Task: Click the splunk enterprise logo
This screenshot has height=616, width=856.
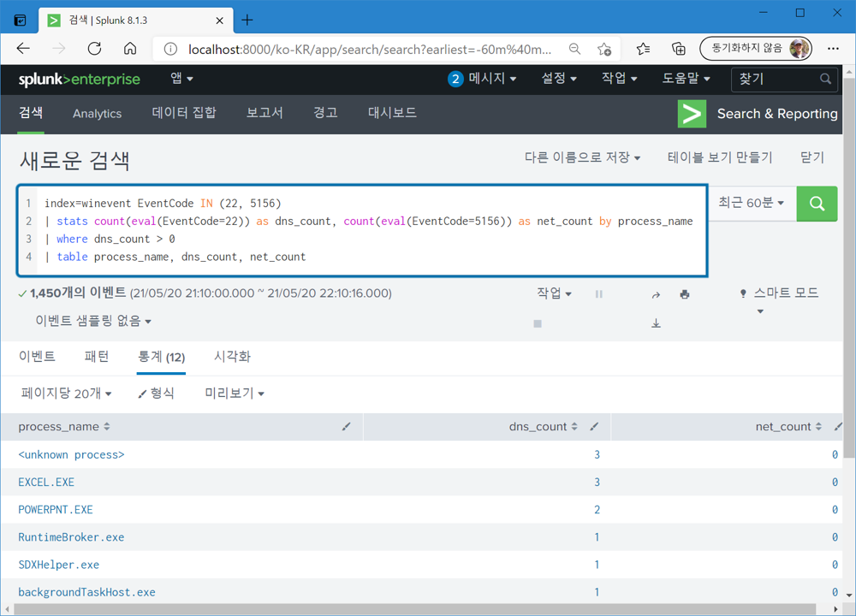Action: click(79, 79)
